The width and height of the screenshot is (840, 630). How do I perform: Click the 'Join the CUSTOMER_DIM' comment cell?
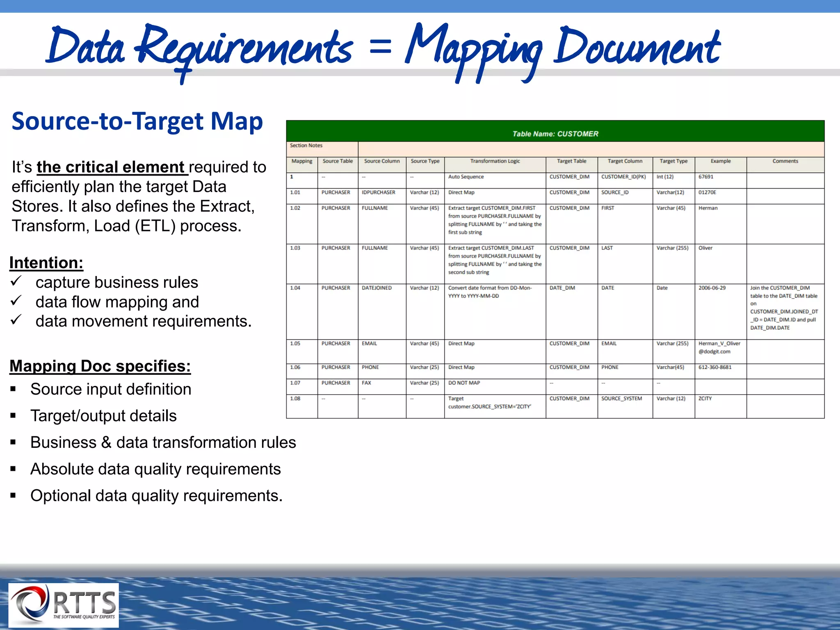(785, 312)
